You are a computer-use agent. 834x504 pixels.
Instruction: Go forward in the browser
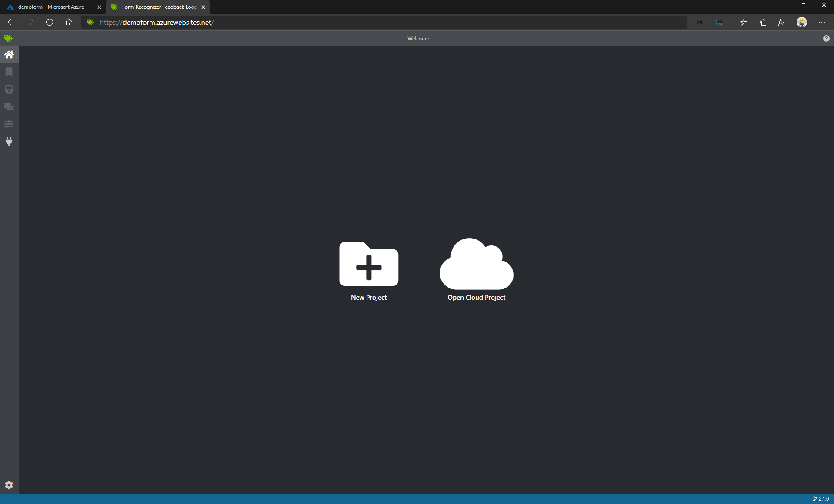coord(30,22)
